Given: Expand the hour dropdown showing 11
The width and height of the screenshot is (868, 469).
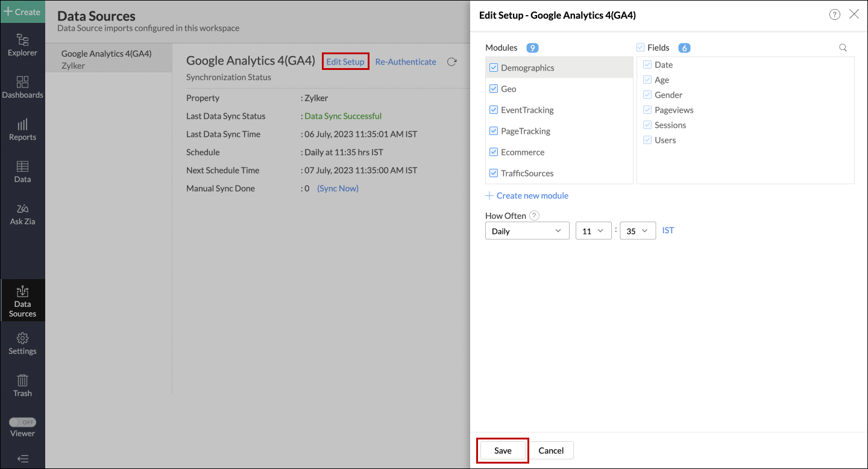Looking at the screenshot, I should point(593,231).
